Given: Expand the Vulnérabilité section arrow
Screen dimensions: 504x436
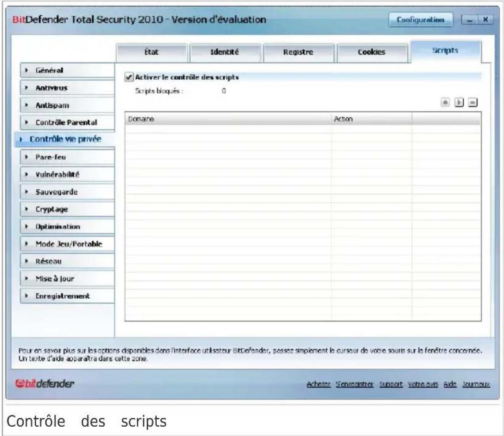Looking at the screenshot, I should pyautogui.click(x=27, y=174).
